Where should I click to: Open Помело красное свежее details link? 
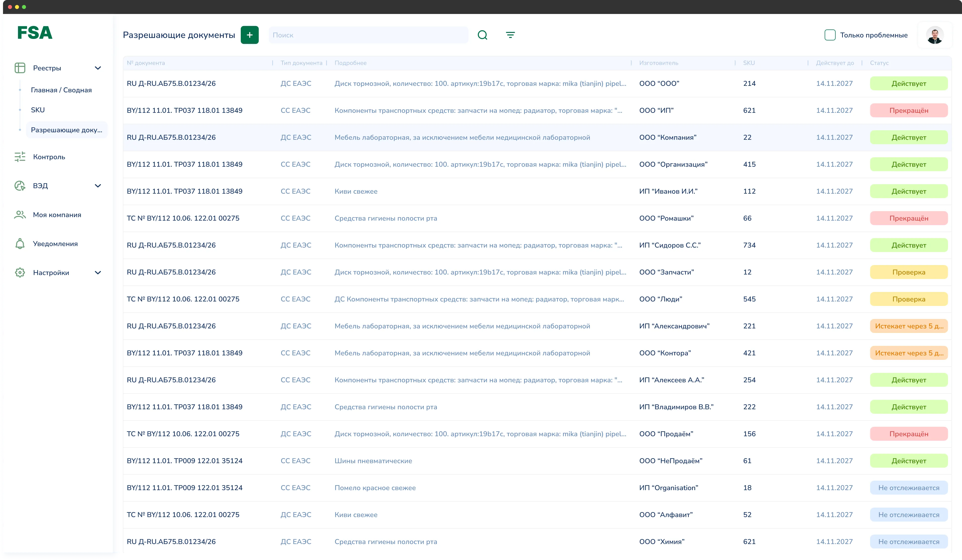[x=375, y=488]
